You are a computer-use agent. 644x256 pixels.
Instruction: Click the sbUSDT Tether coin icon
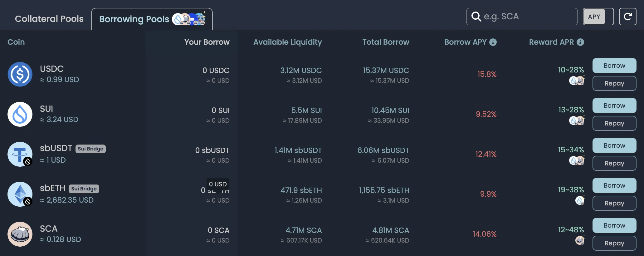coord(20,154)
